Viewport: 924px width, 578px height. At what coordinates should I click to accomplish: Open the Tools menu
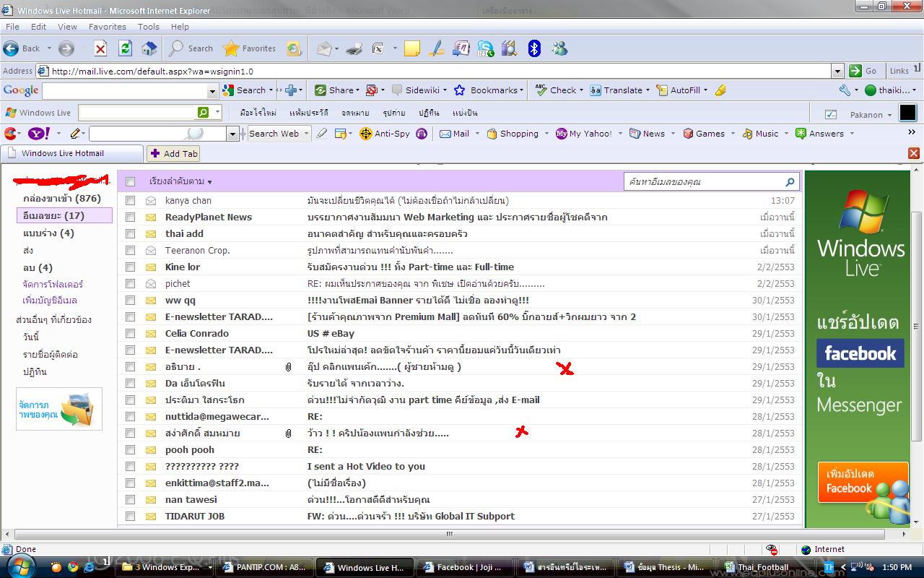(x=149, y=27)
